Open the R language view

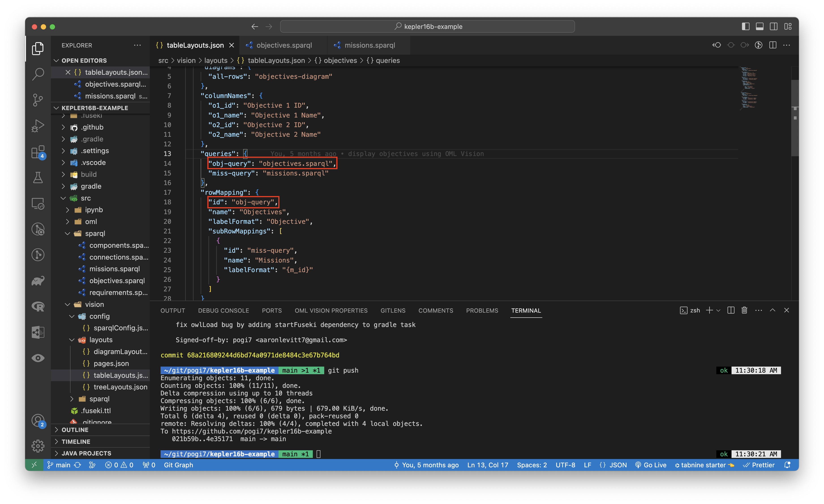38,306
